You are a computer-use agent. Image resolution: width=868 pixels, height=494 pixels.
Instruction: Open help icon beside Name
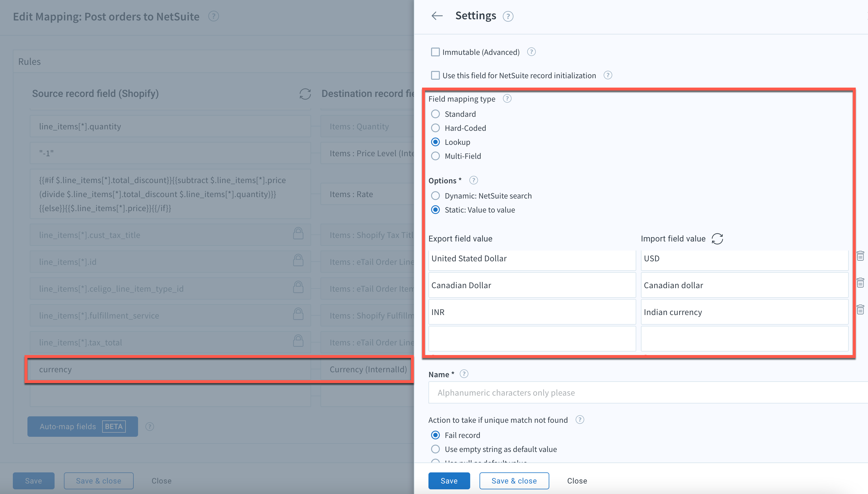[x=464, y=374]
